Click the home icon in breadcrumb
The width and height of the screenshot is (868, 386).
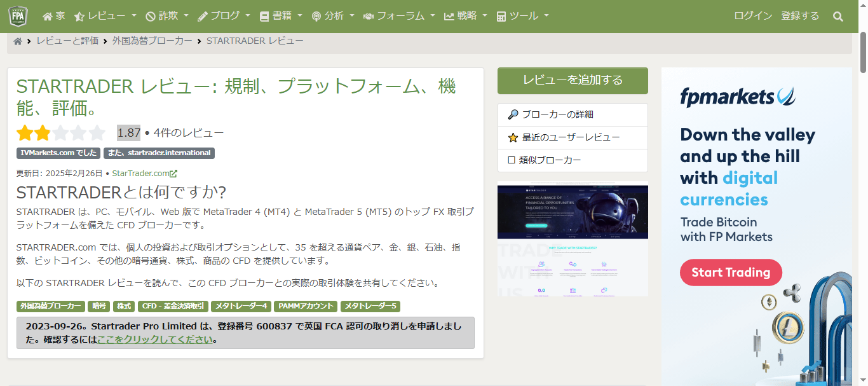click(x=18, y=41)
